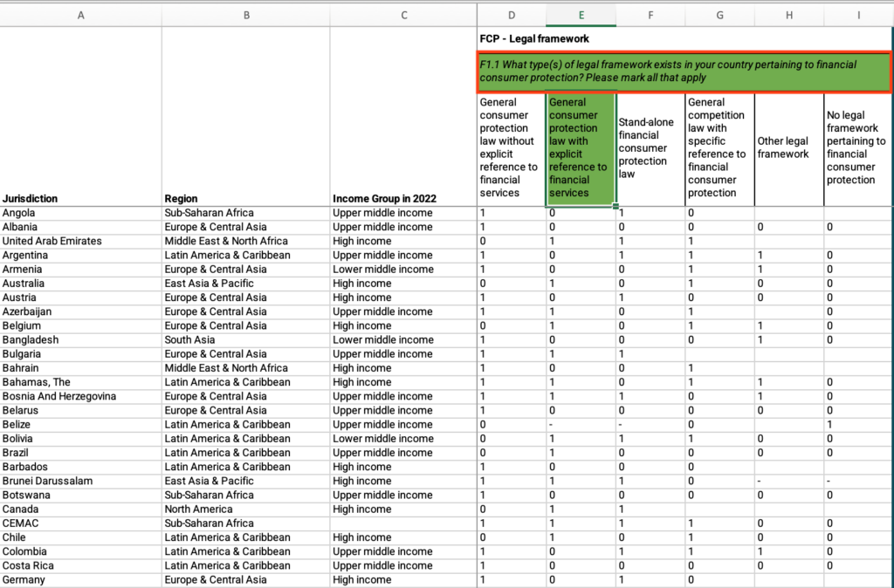Select 'Lower middle income' cell in Armenia row
The height and width of the screenshot is (588, 894).
click(403, 270)
